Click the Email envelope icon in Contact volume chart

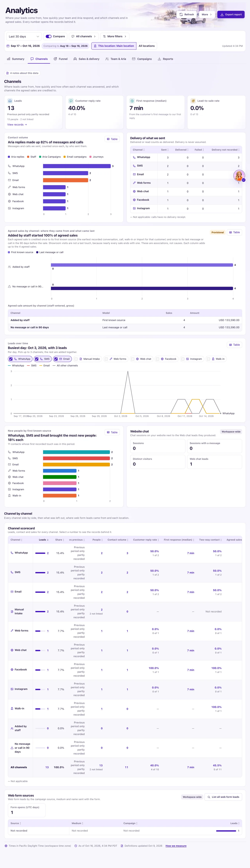coord(9,180)
